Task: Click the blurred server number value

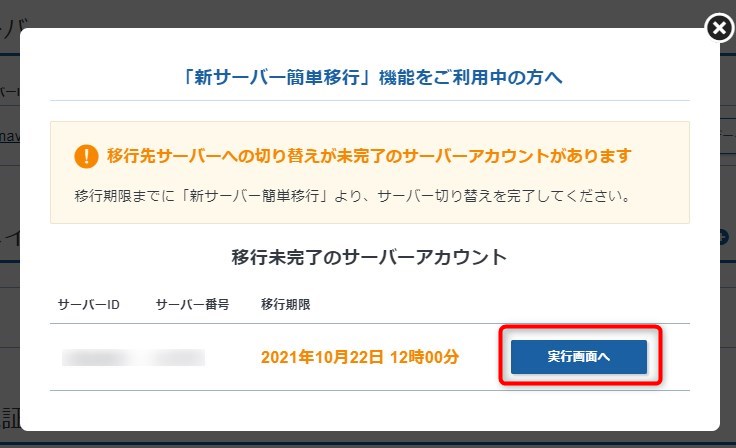Action: point(176,357)
